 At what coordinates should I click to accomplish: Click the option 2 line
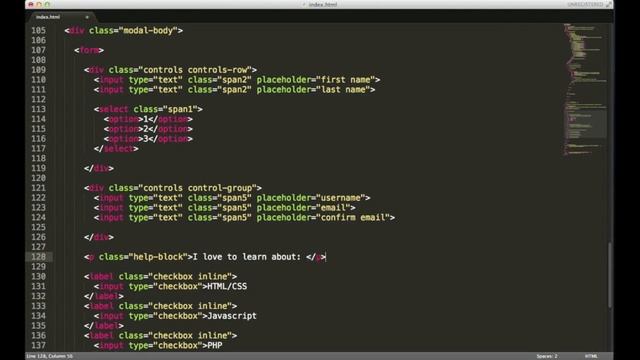(x=148, y=129)
